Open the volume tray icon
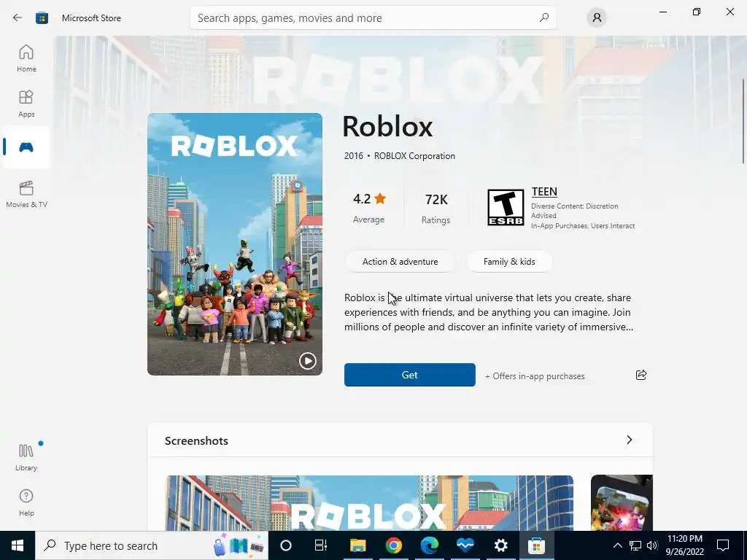The height and width of the screenshot is (560, 747). pyautogui.click(x=652, y=545)
